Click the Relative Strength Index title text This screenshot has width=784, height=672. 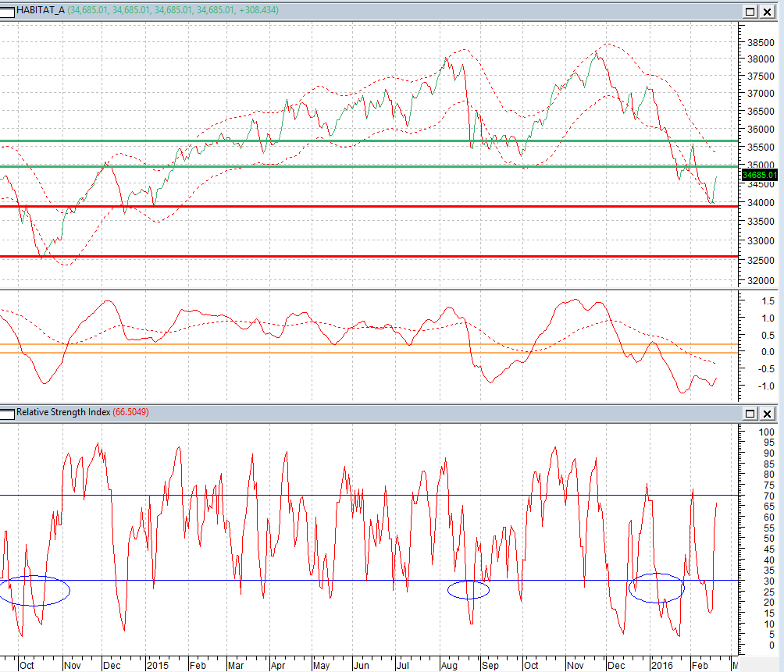pyautogui.click(x=63, y=412)
